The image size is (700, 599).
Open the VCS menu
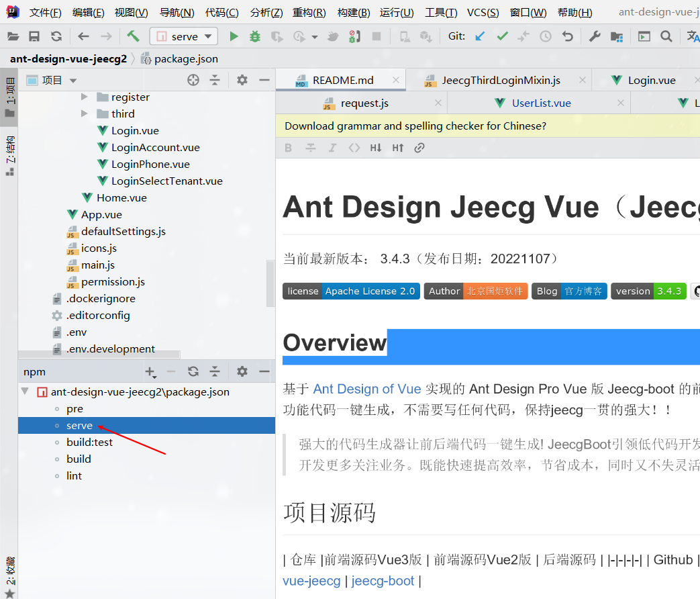coord(483,13)
